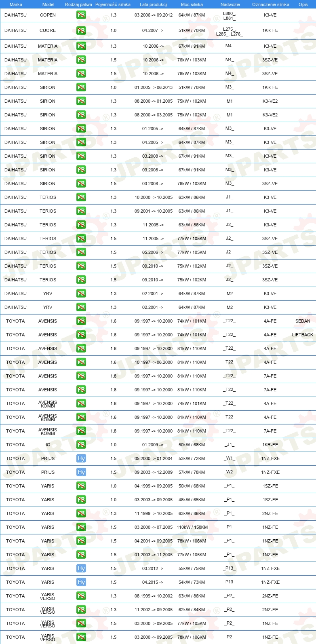Image resolution: width=316 pixels, height=644 pixels.
Task: Click the SEDAN description cell
Action: [303, 321]
